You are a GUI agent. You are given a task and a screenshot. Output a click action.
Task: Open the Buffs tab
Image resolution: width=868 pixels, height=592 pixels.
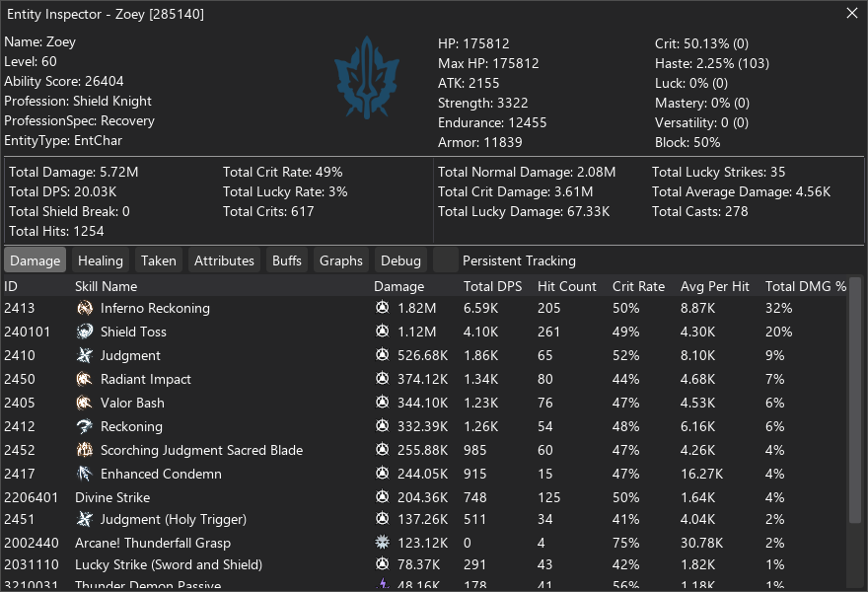pyautogui.click(x=287, y=260)
